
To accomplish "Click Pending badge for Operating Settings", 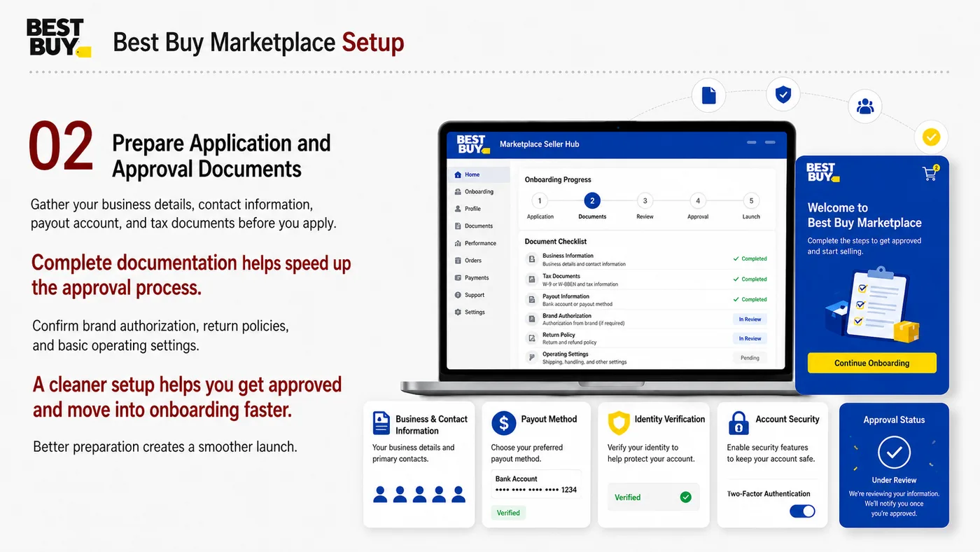I will pos(750,357).
